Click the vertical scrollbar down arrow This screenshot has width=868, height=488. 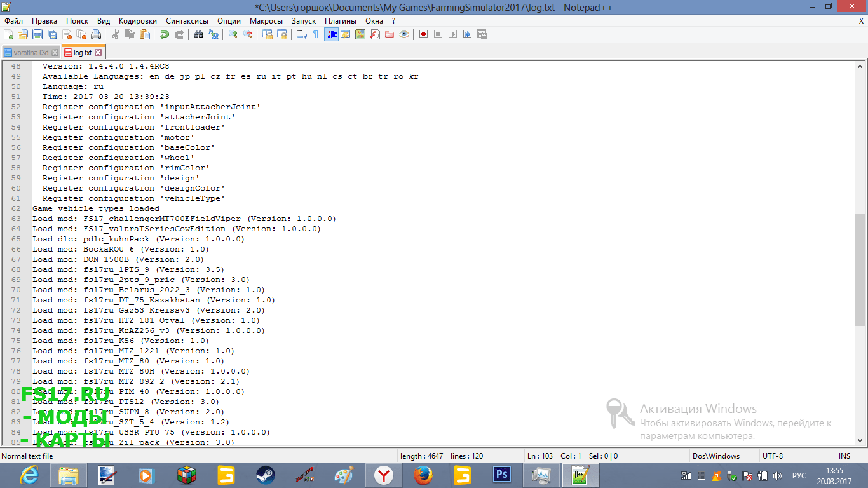860,440
